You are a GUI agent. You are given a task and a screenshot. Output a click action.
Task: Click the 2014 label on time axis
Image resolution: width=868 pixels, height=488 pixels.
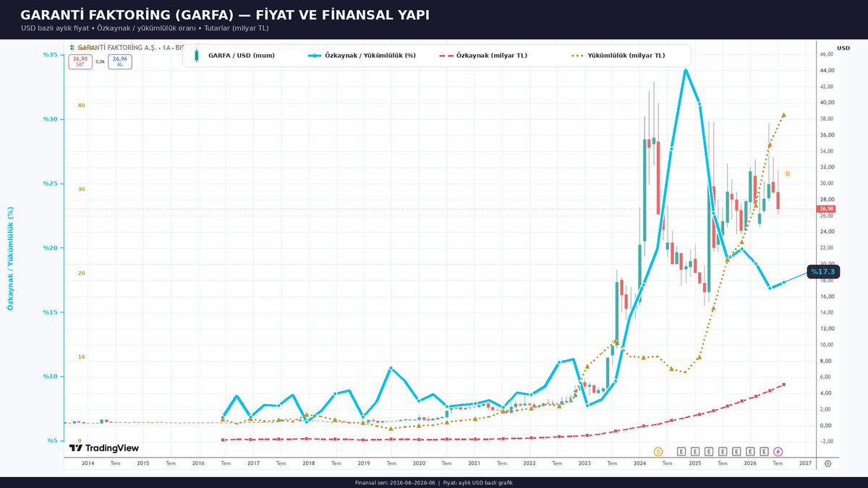pyautogui.click(x=88, y=463)
